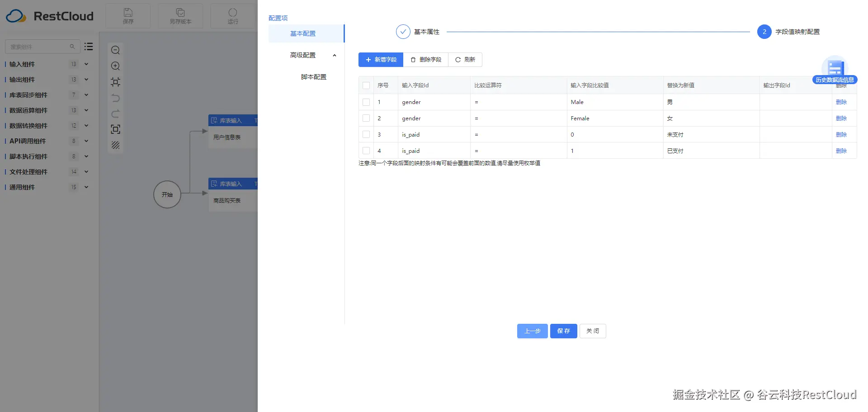868x412 pixels.
Task: Expand 通用组件 category
Action: pos(86,187)
